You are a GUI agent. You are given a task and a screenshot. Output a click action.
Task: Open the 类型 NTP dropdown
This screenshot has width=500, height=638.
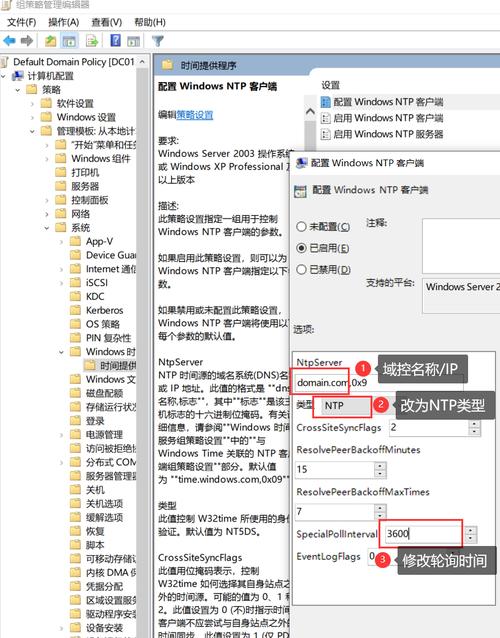346,406
